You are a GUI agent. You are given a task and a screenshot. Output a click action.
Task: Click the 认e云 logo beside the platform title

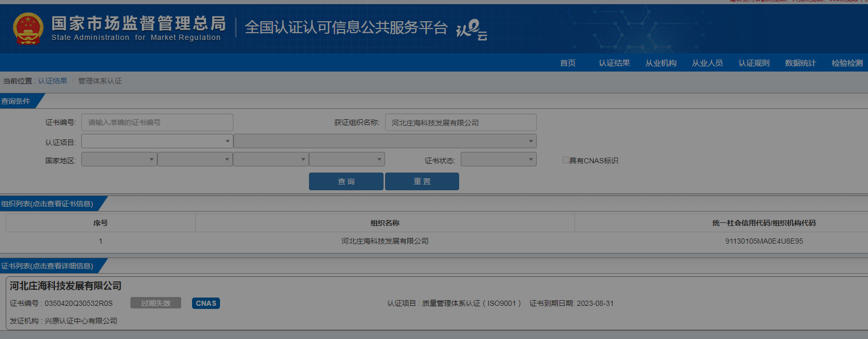[x=472, y=30]
